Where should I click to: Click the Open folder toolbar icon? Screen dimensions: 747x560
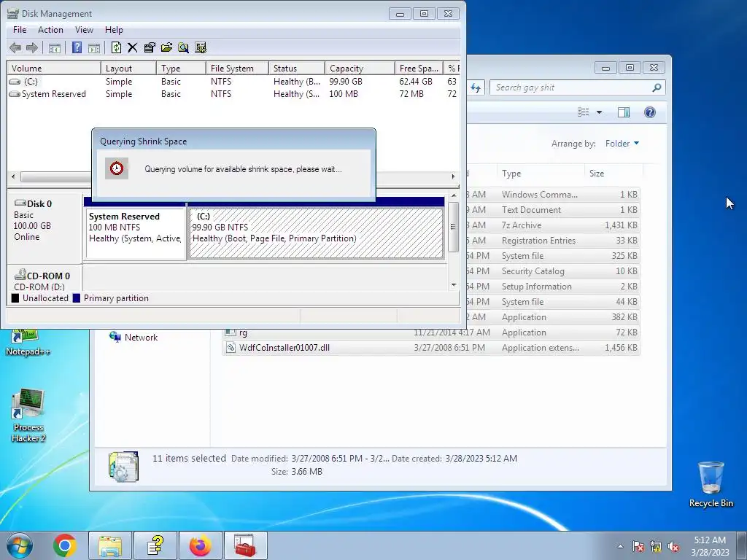(x=167, y=47)
